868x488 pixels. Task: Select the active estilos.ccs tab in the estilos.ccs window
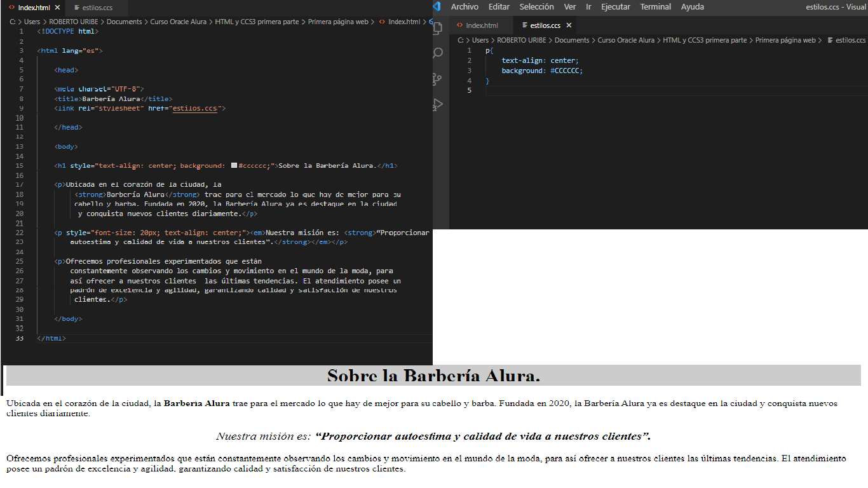click(x=545, y=25)
